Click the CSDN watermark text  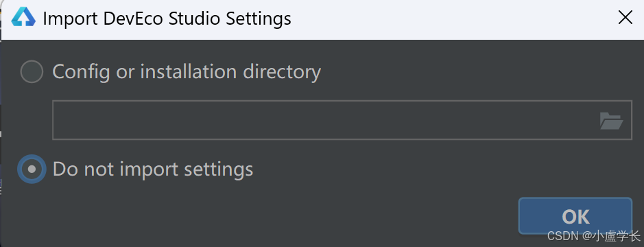coord(594,236)
